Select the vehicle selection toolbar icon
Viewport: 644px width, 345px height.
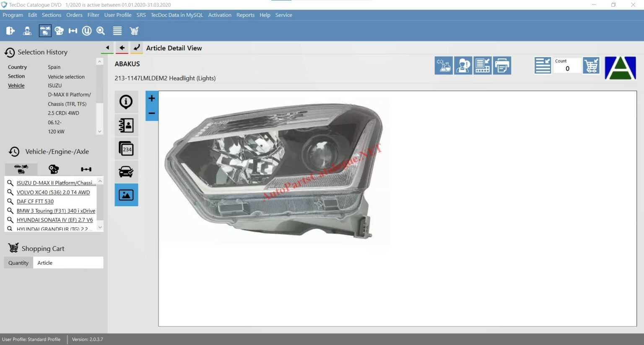click(45, 31)
